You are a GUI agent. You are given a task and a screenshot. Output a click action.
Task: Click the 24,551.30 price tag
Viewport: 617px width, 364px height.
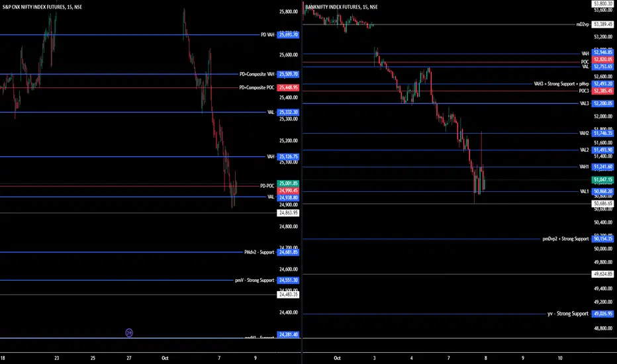click(288, 280)
